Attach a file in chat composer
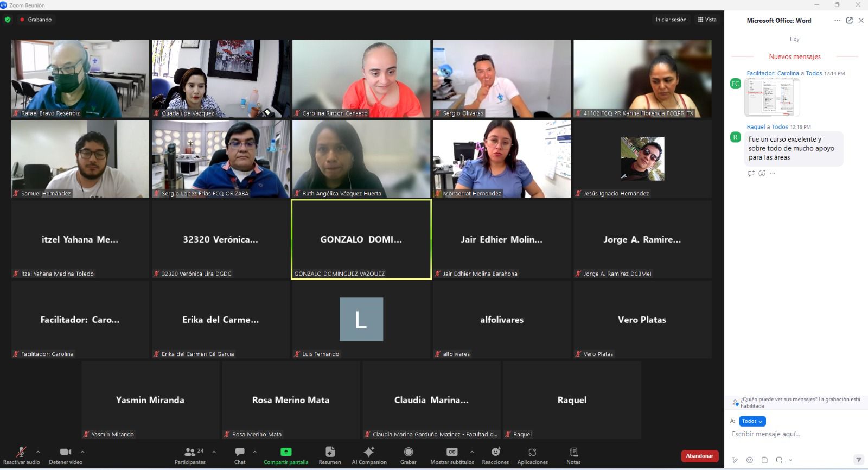 (x=764, y=460)
